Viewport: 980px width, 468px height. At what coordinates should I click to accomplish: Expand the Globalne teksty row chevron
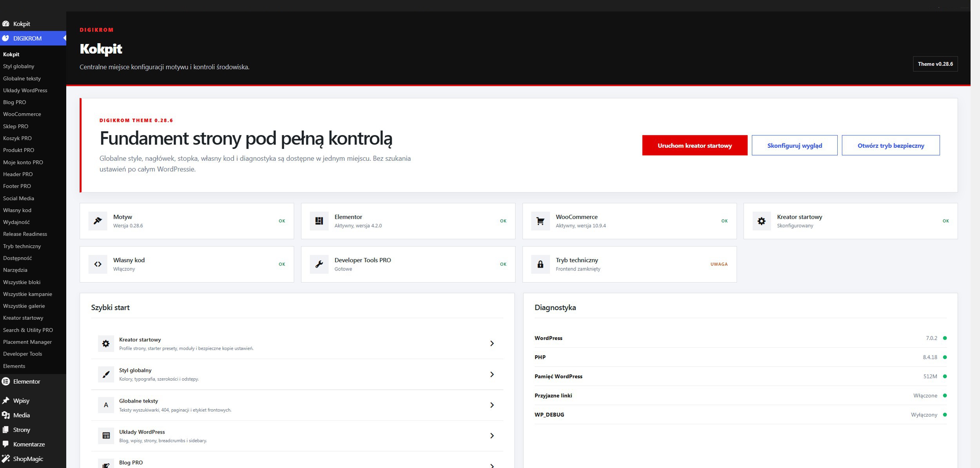(492, 405)
